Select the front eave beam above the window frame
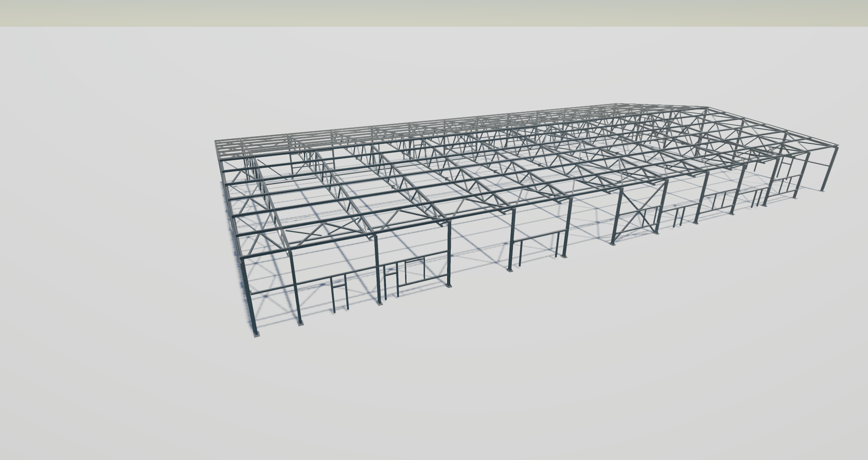 point(407,230)
